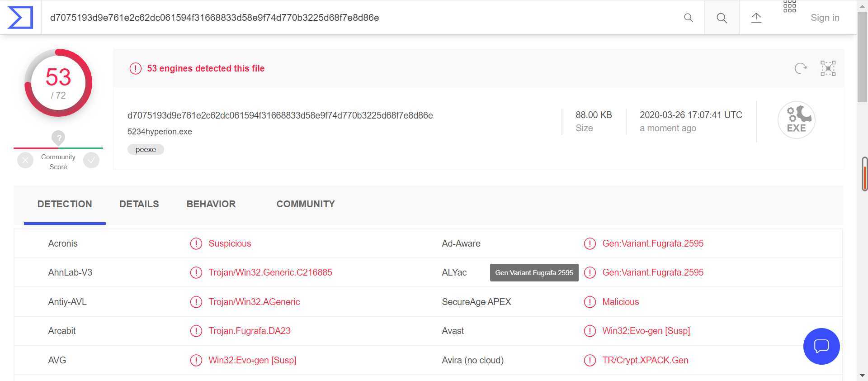Click warning icon in Avast row
The height and width of the screenshot is (381, 868).
(x=590, y=331)
